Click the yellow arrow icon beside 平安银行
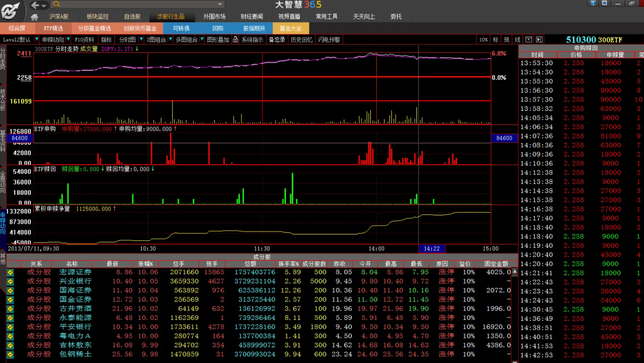 pos(10,327)
